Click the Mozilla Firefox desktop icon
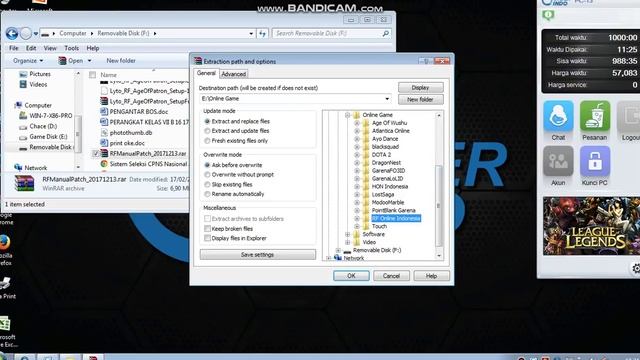Screen dimensions: 640x360 coord(4,242)
